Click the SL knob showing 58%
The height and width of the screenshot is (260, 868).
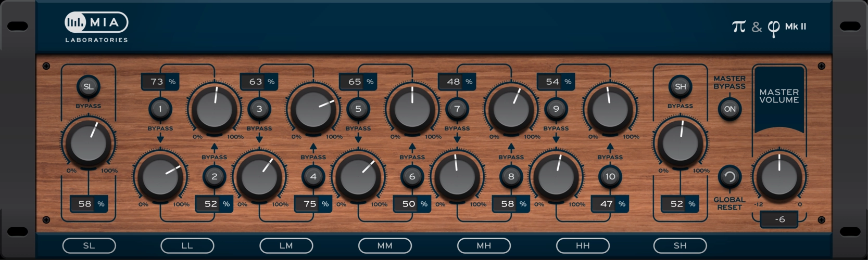89,142
